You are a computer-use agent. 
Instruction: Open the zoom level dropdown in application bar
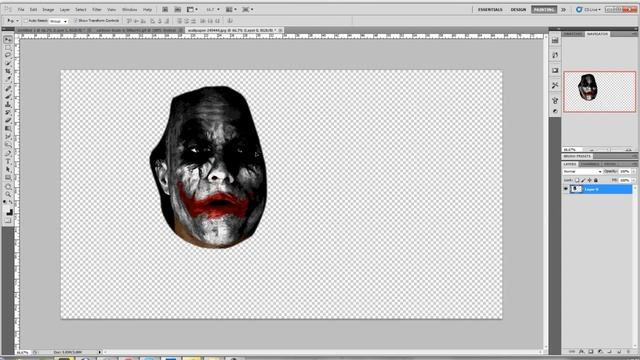(x=212, y=9)
